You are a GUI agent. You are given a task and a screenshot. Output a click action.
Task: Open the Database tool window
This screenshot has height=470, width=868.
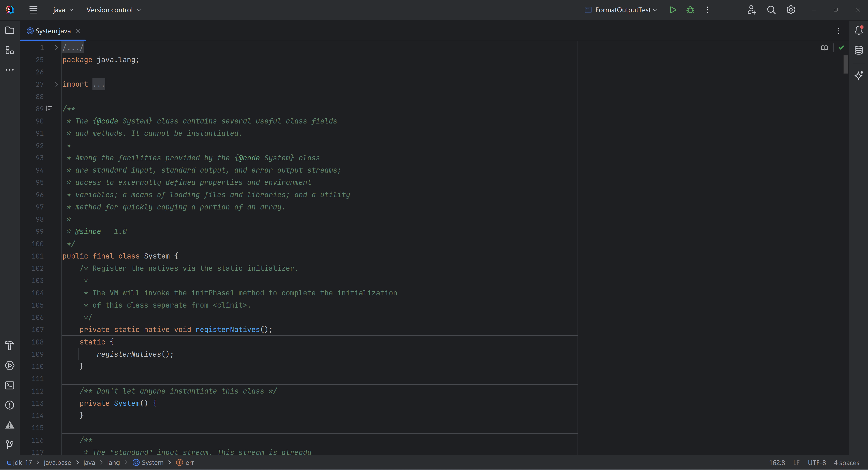tap(859, 51)
